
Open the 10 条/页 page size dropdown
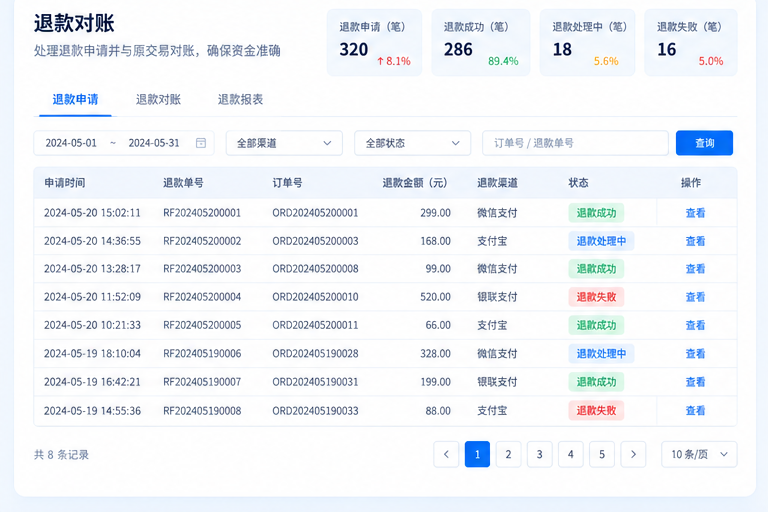coord(699,454)
